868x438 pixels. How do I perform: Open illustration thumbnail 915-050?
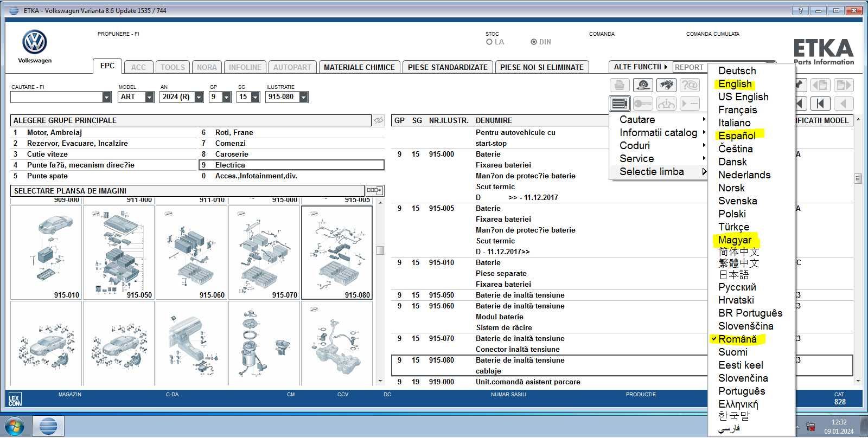(119, 253)
